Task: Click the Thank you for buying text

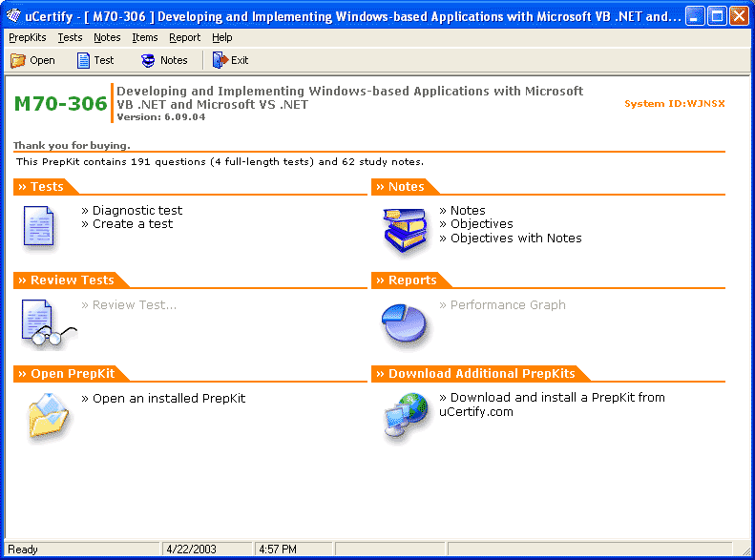Action: (72, 145)
